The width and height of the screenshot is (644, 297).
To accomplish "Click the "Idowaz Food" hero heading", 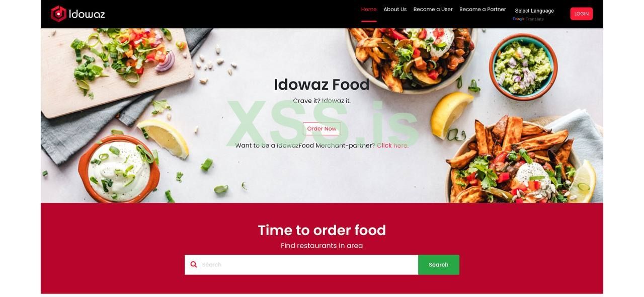I will click(322, 85).
